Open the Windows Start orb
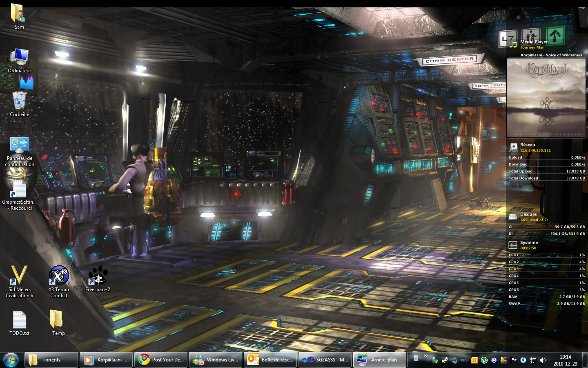Viewport: 588px width, 368px height. [x=11, y=360]
